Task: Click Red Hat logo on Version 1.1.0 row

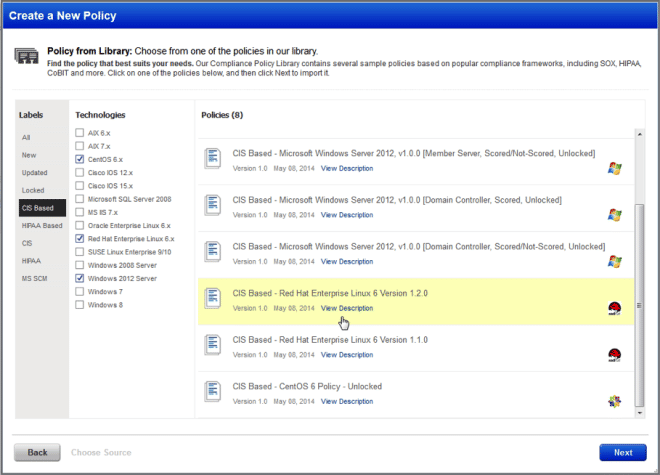Action: (x=615, y=355)
